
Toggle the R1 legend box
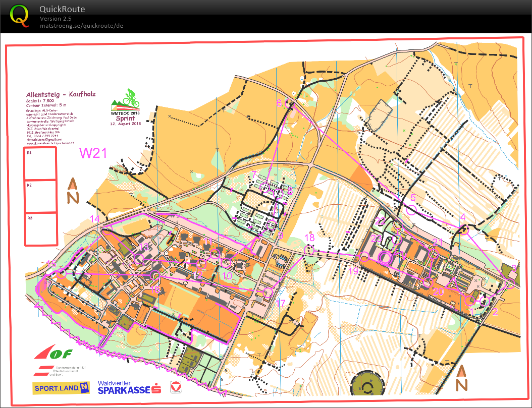tap(40, 164)
